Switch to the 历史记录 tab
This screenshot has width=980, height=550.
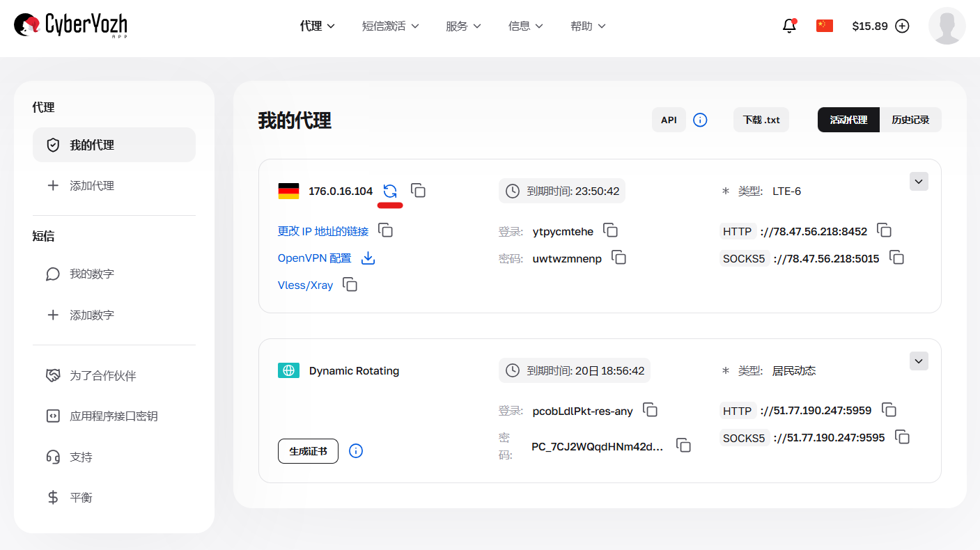911,119
